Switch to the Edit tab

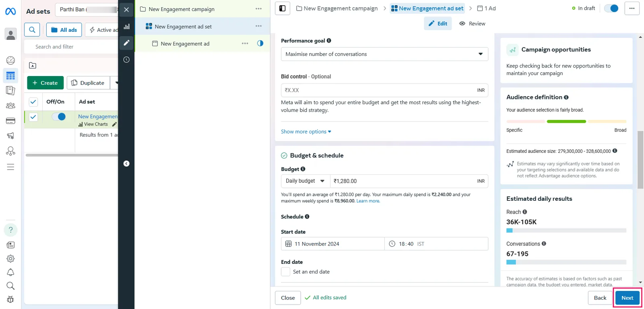click(x=438, y=23)
